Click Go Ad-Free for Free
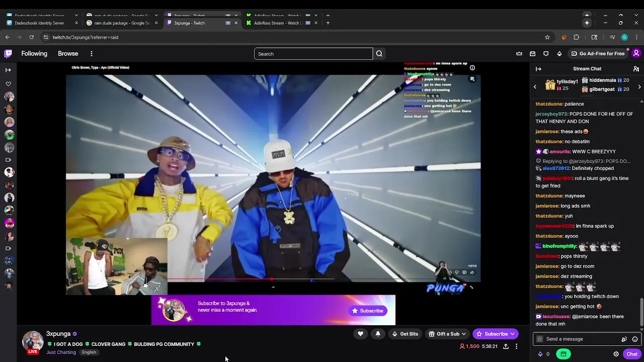644x362 pixels. [598, 54]
